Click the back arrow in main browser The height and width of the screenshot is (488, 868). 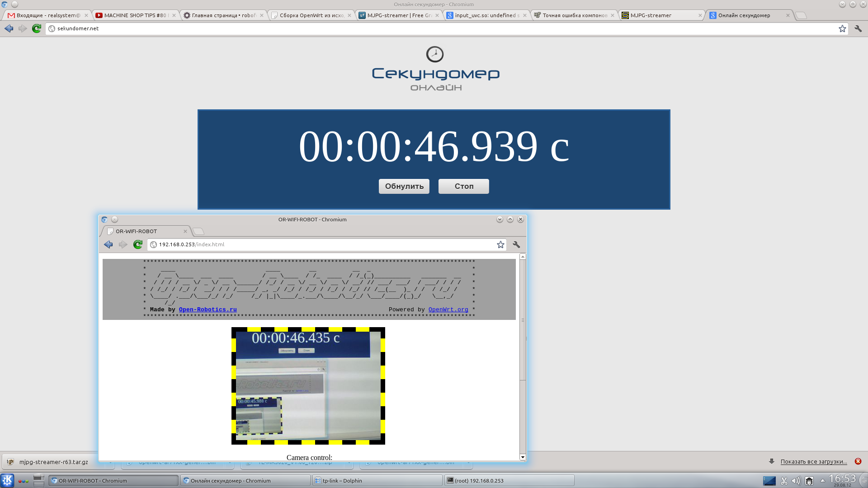[x=9, y=28]
